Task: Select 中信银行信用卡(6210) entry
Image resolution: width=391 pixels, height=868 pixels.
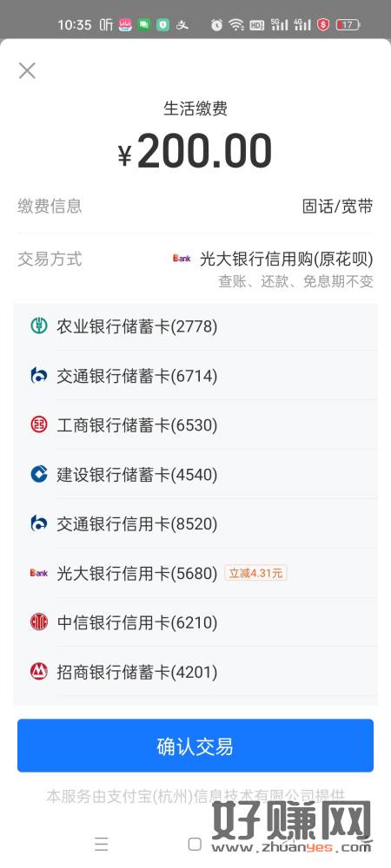Action: click(x=195, y=622)
